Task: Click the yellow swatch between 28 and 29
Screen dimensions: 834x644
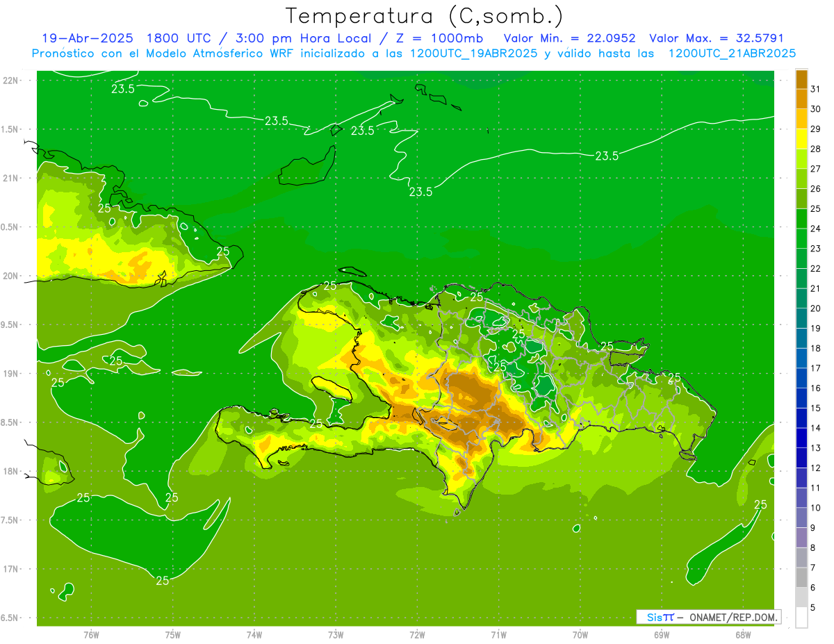Action: coord(801,139)
